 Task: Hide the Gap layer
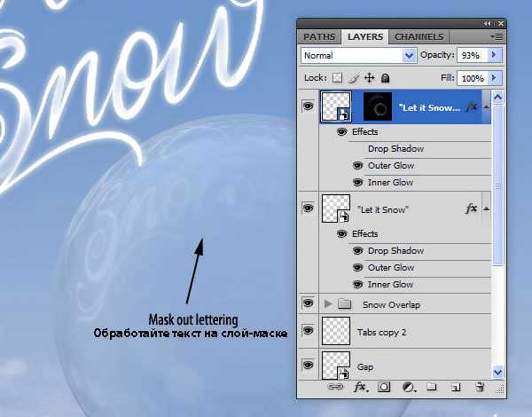point(308,365)
